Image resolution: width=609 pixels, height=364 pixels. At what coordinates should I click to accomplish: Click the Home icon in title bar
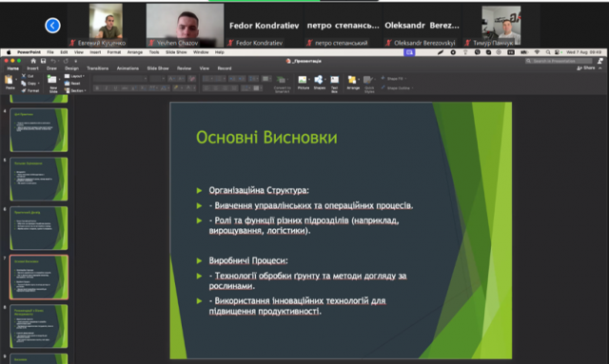point(33,61)
